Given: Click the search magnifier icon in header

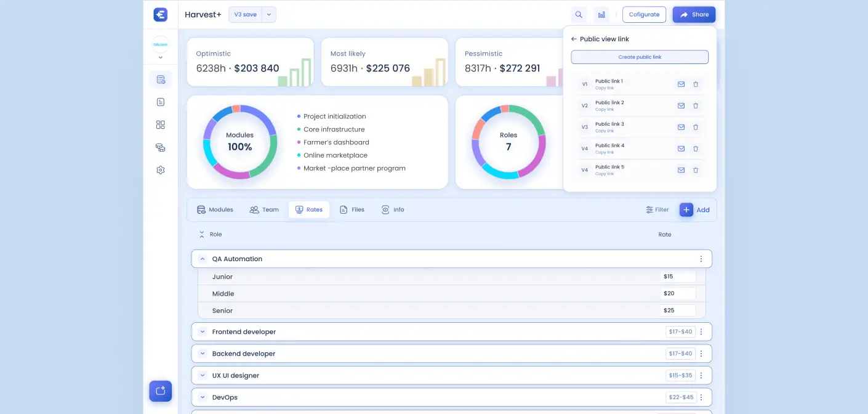Looking at the screenshot, I should [579, 15].
